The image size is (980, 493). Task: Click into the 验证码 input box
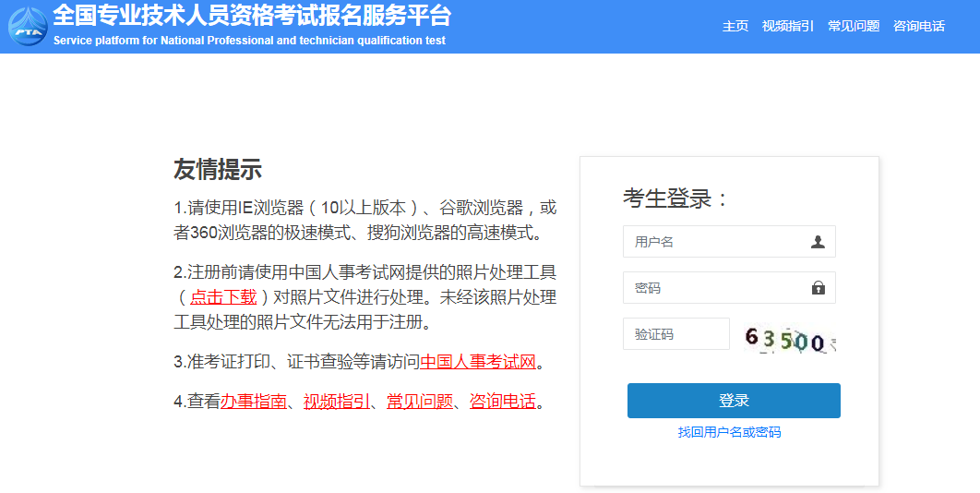[x=675, y=334]
